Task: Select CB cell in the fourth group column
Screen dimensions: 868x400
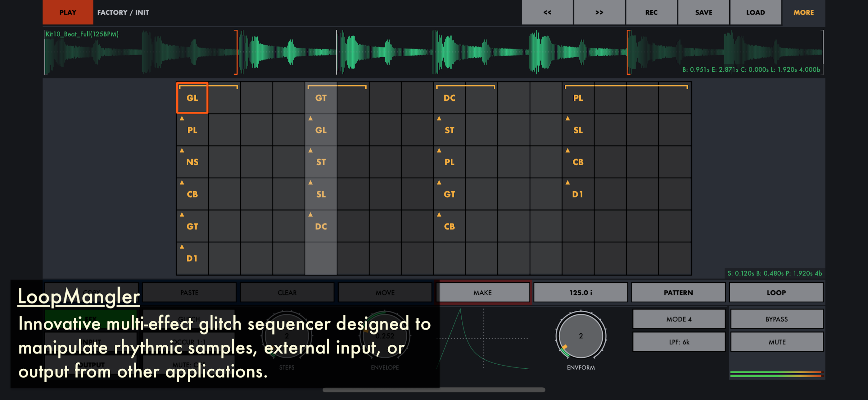Action: tap(578, 162)
